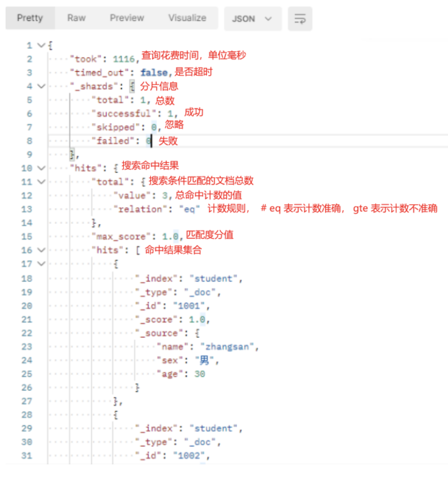The height and width of the screenshot is (481, 448).
Task: Open the Preview tab
Action: [x=127, y=18]
